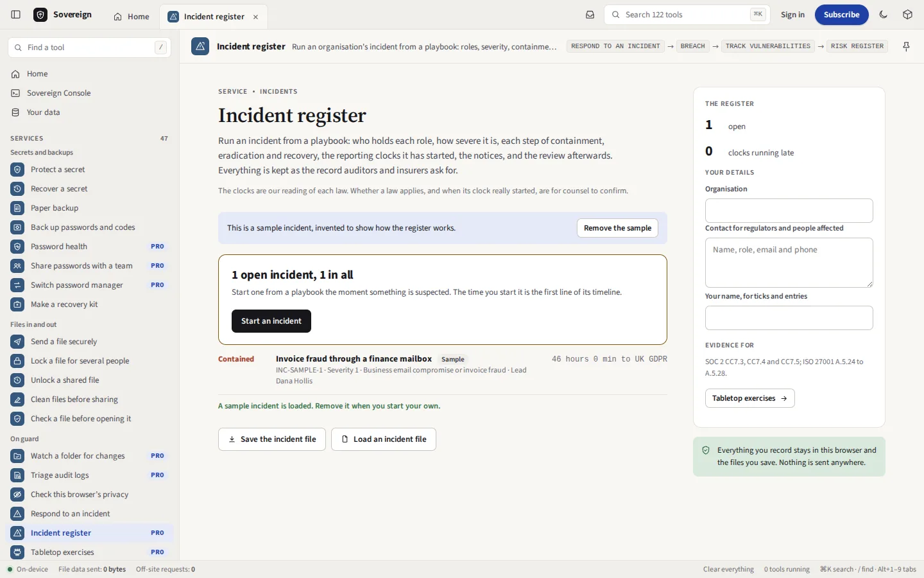The height and width of the screenshot is (578, 924).
Task: Open the RISK REGISTER workflow chip
Action: click(x=857, y=46)
